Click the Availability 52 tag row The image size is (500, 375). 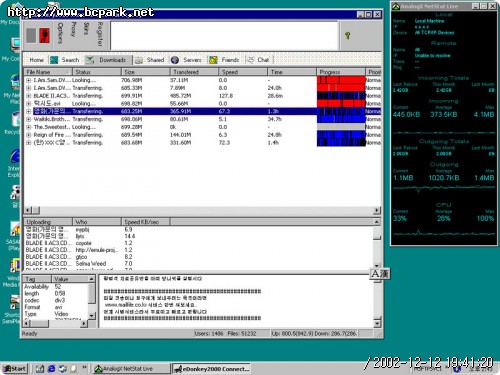pyautogui.click(x=56, y=287)
